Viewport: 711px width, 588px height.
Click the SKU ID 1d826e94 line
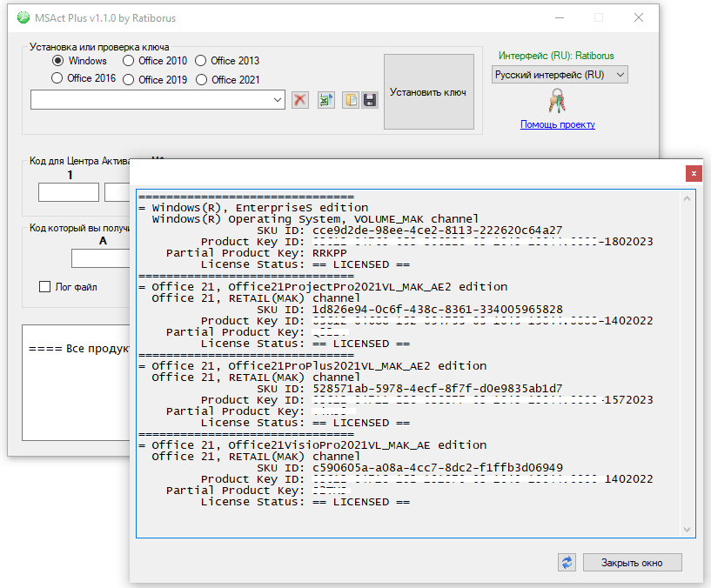410,310
